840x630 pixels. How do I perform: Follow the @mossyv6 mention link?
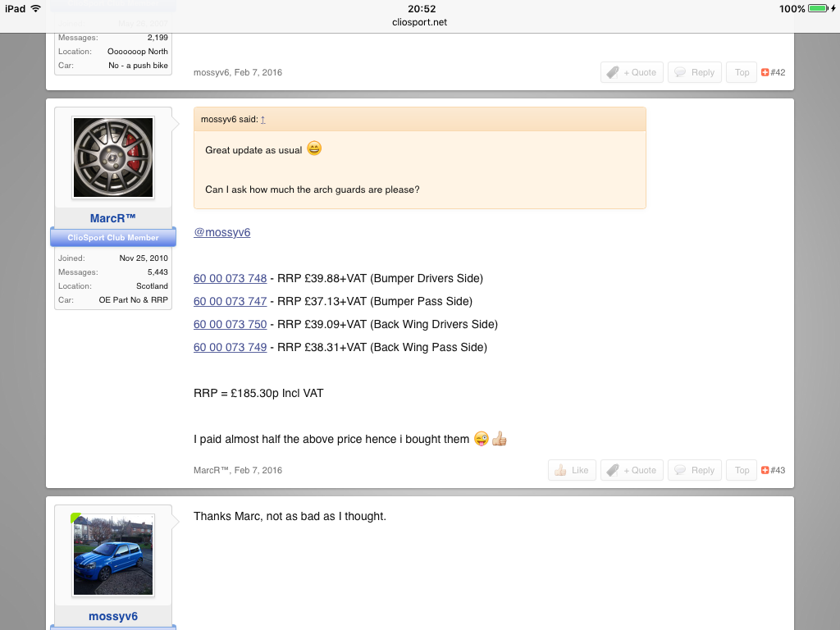[221, 232]
